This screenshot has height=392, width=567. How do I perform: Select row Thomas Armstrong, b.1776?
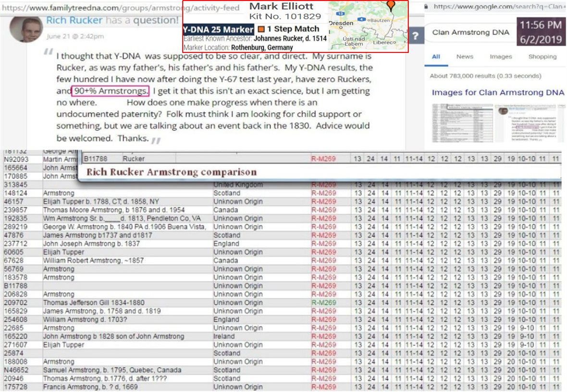tap(282, 379)
